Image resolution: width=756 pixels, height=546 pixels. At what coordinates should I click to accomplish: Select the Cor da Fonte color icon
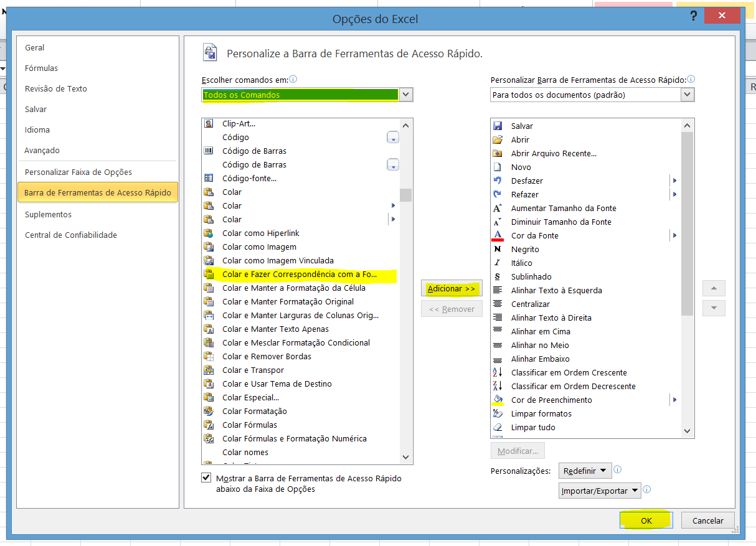(498, 235)
